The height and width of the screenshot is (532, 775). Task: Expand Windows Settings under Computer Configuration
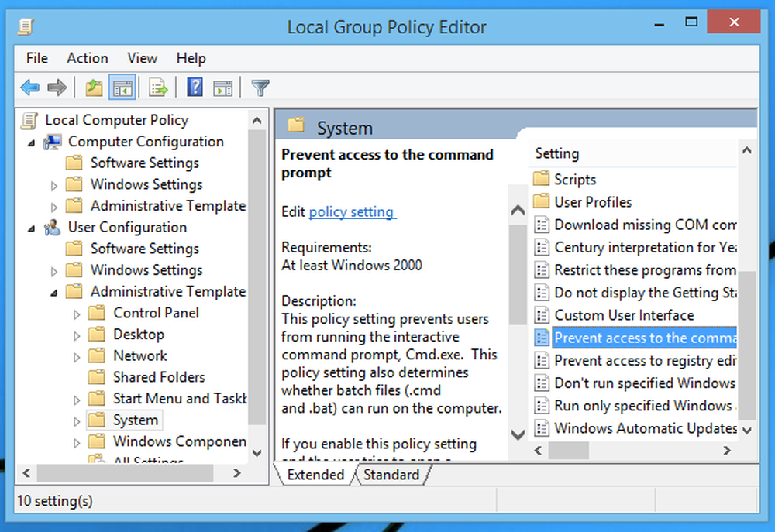[54, 186]
